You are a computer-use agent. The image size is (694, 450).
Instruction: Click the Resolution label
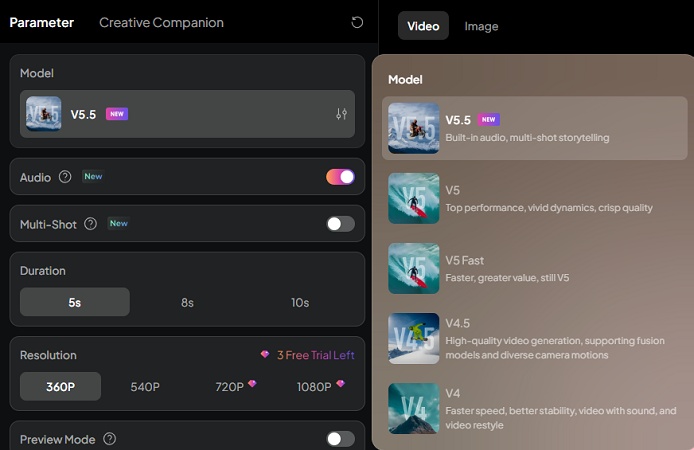point(48,355)
